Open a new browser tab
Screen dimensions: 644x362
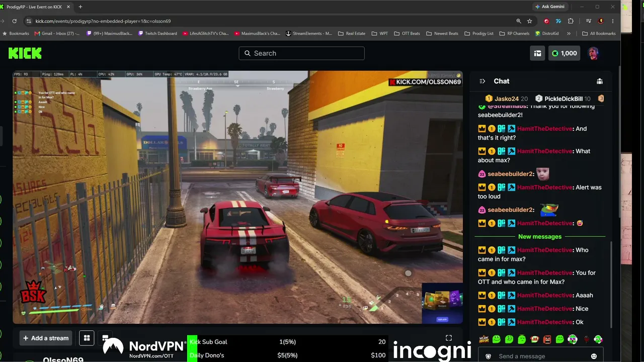[x=80, y=7]
